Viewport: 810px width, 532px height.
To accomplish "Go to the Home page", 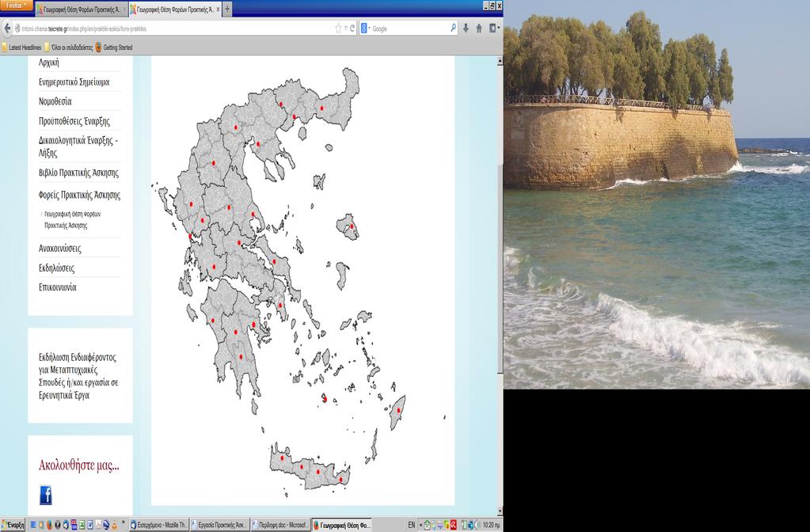I will [479, 28].
